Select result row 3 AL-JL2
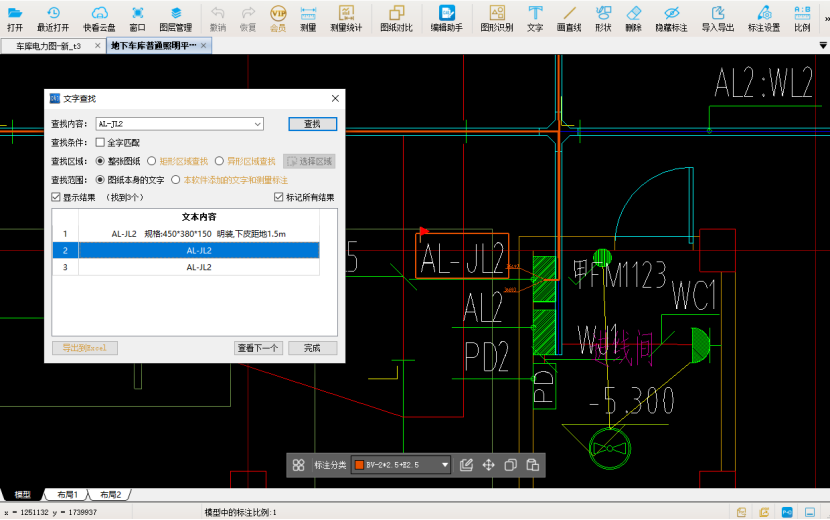The width and height of the screenshot is (830, 520). click(198, 268)
